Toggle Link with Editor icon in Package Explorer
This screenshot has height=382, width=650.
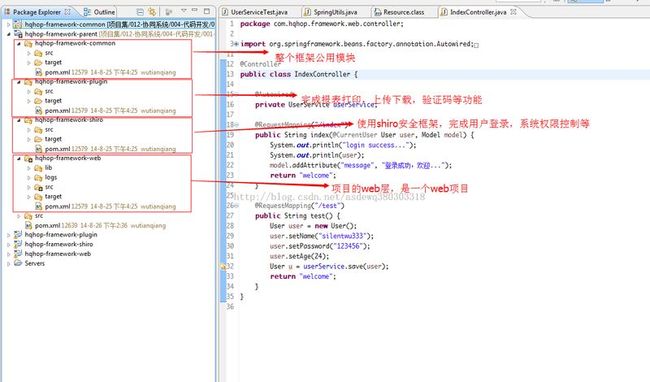[x=152, y=12]
